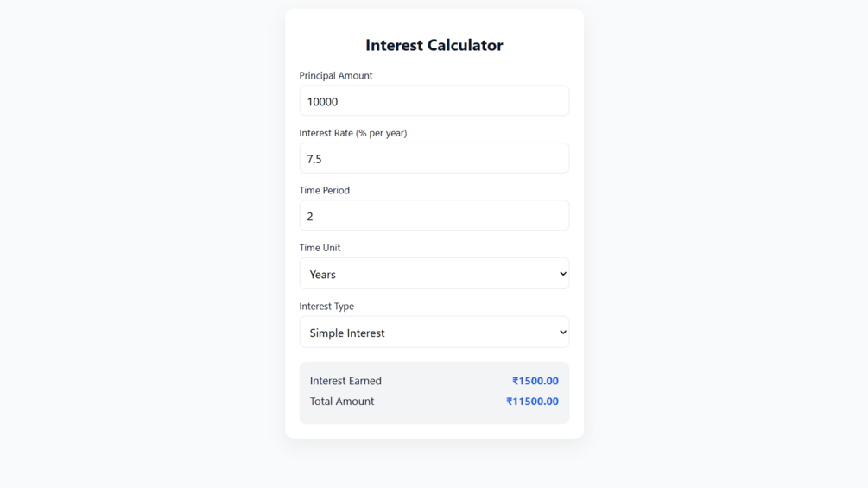Image resolution: width=868 pixels, height=488 pixels.
Task: Open the Time Unit dropdown
Action: [x=434, y=274]
